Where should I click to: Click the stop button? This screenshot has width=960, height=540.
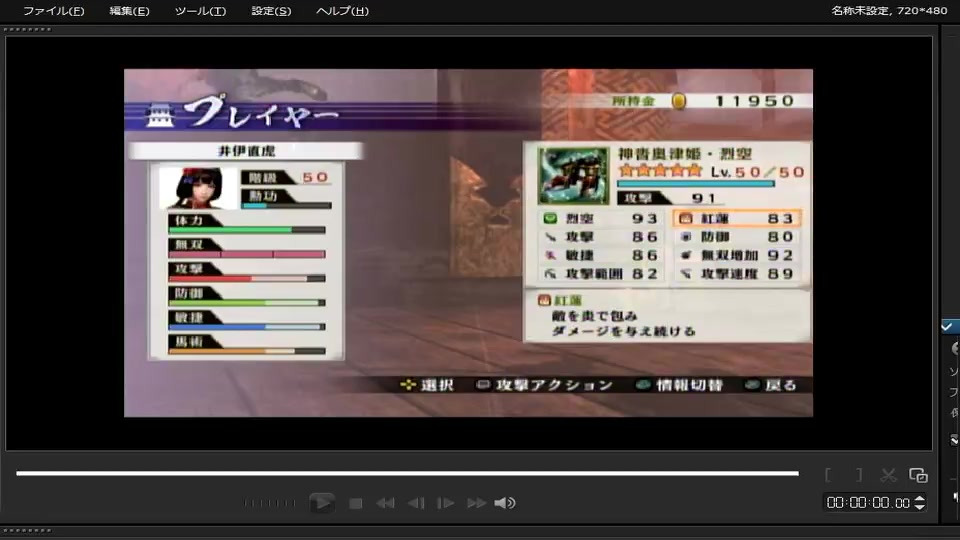click(x=355, y=503)
